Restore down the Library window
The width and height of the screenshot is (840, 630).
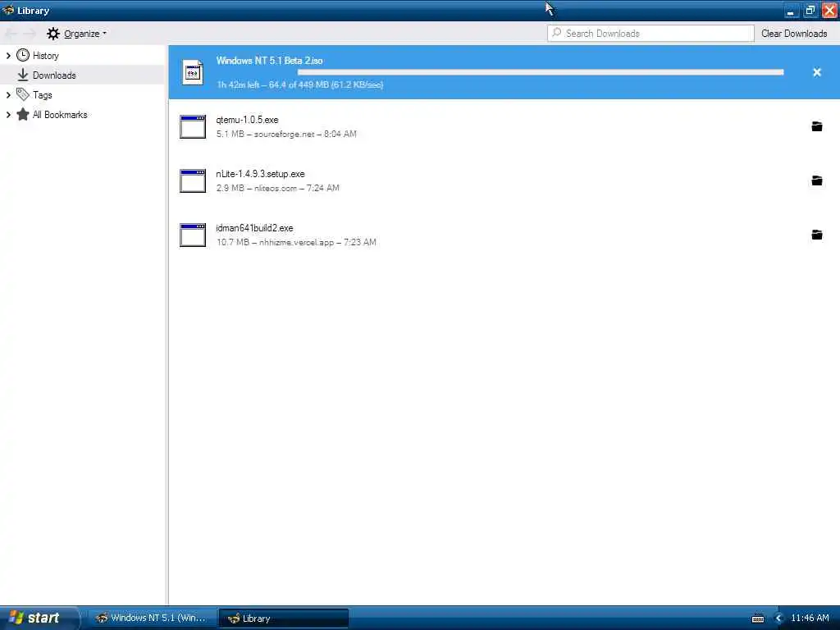click(810, 10)
